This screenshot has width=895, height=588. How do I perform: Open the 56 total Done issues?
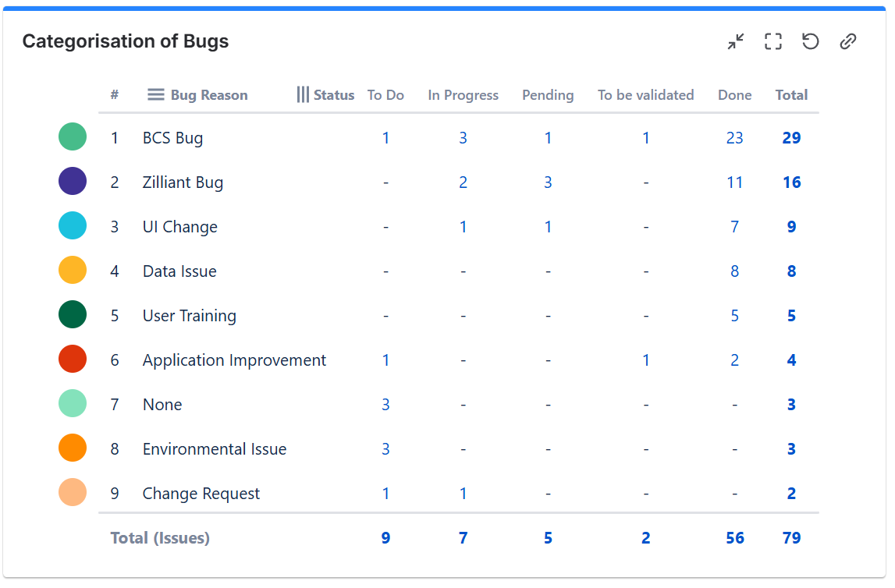(734, 538)
